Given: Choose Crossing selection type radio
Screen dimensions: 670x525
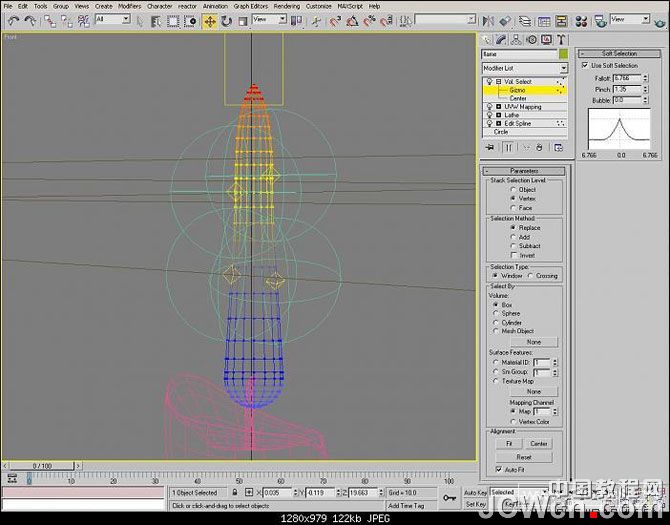Looking at the screenshot, I should (x=530, y=276).
